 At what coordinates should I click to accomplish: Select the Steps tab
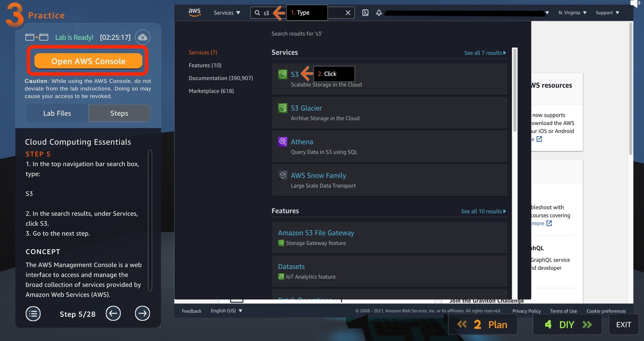[x=119, y=113]
